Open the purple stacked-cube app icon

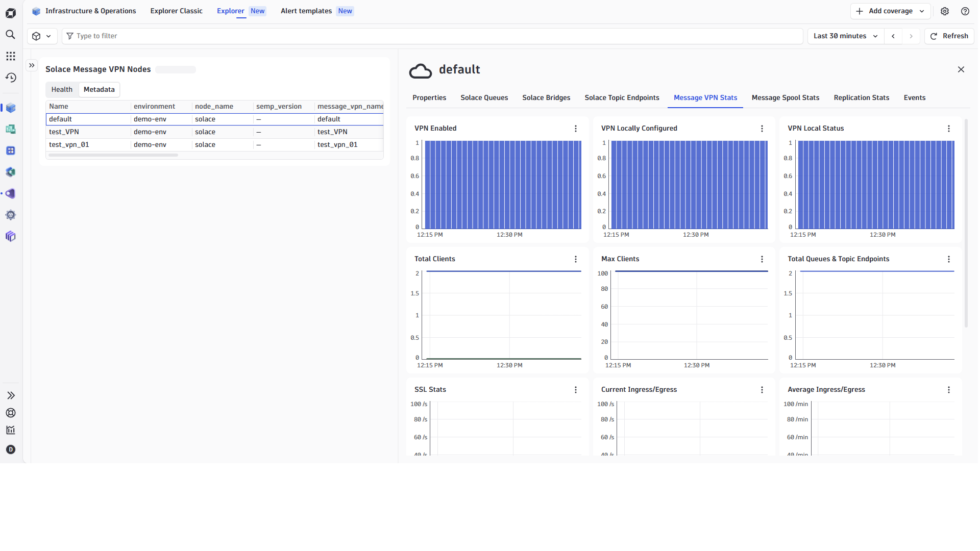point(11,236)
